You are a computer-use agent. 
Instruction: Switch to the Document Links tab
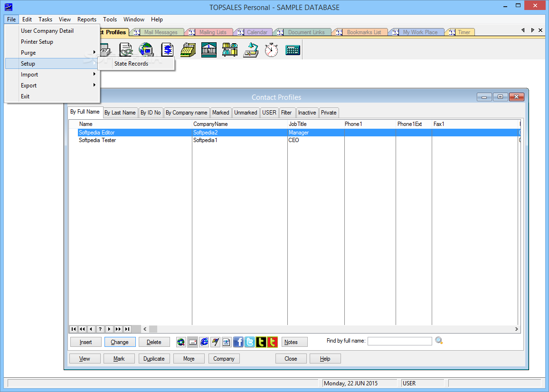click(303, 32)
